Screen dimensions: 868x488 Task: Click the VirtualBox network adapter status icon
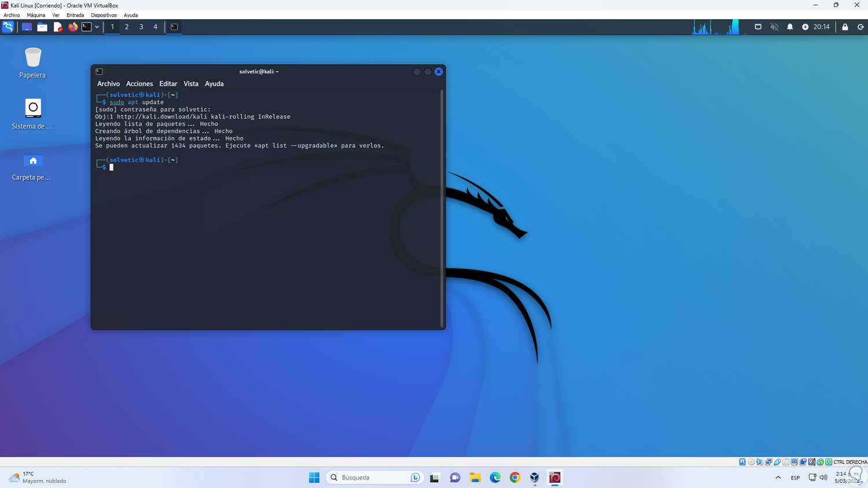pos(768,462)
